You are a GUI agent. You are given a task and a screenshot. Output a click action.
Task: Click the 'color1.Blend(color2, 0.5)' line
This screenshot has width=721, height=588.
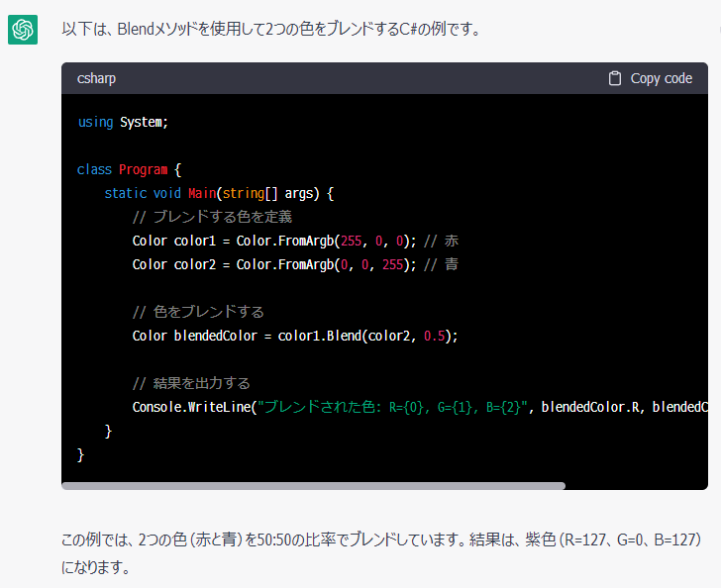[295, 336]
